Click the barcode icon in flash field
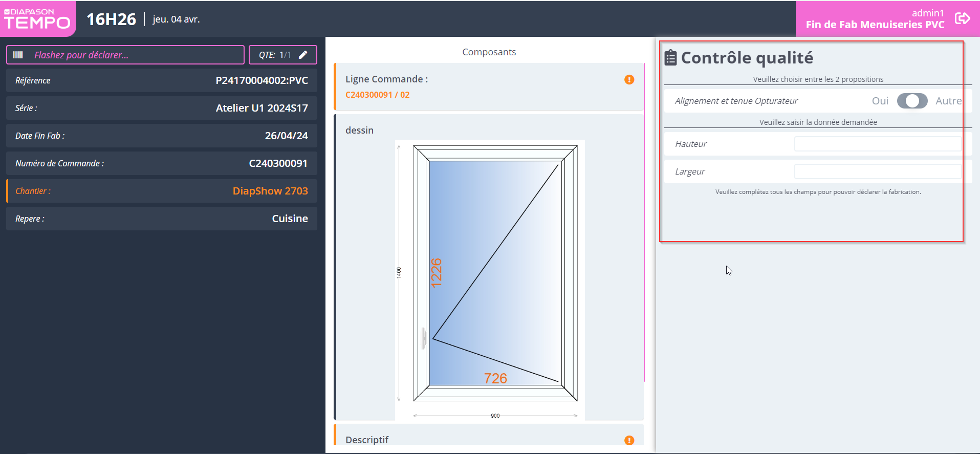Screen dimensions: 980x454 point(18,55)
